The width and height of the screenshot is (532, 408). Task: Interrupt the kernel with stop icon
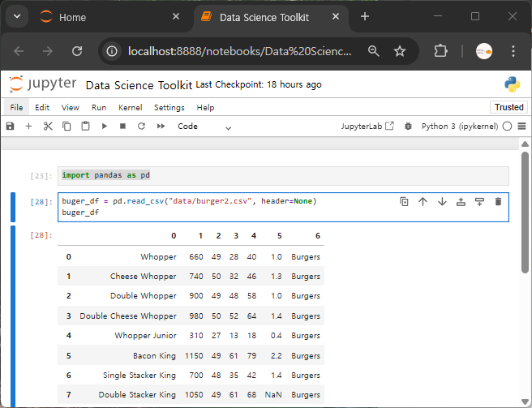click(x=122, y=127)
